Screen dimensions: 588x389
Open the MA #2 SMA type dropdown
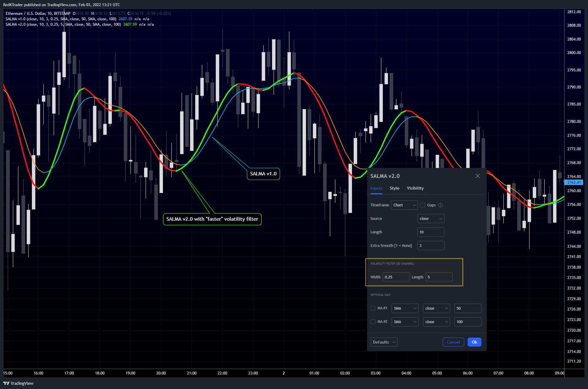point(405,322)
